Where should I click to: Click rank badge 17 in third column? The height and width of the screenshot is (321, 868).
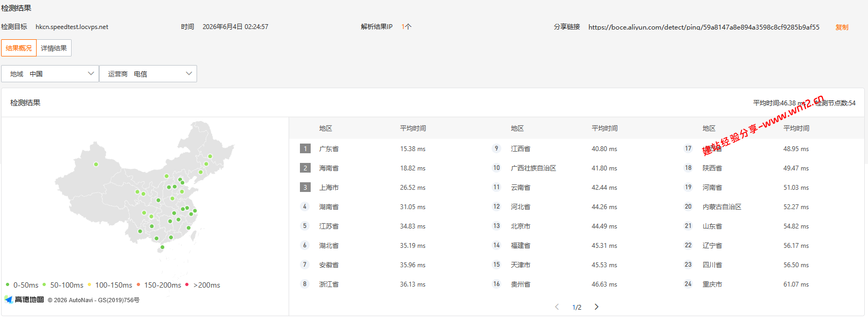point(688,148)
